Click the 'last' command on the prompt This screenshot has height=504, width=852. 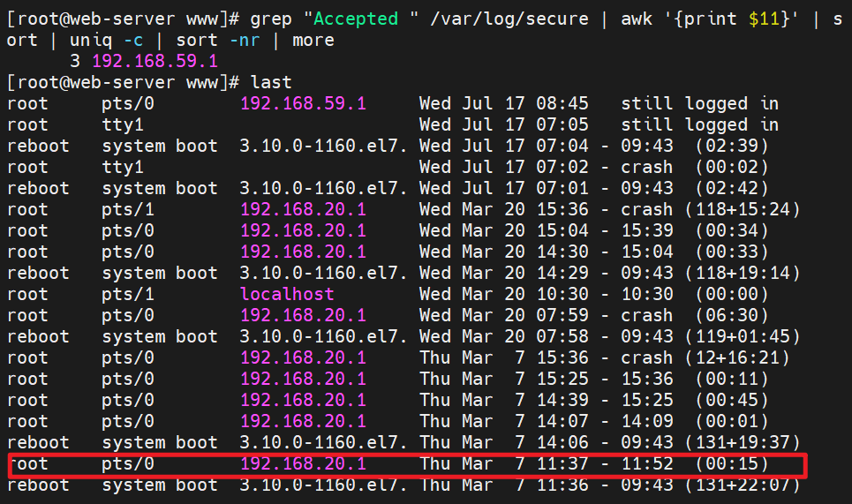(271, 82)
